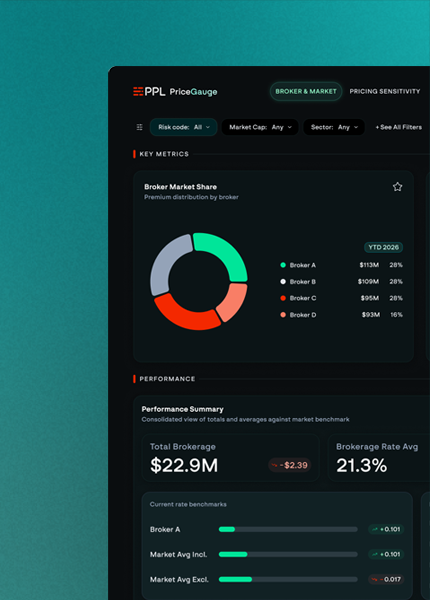Click the Performance section heading
This screenshot has width=430, height=600.
pyautogui.click(x=167, y=379)
